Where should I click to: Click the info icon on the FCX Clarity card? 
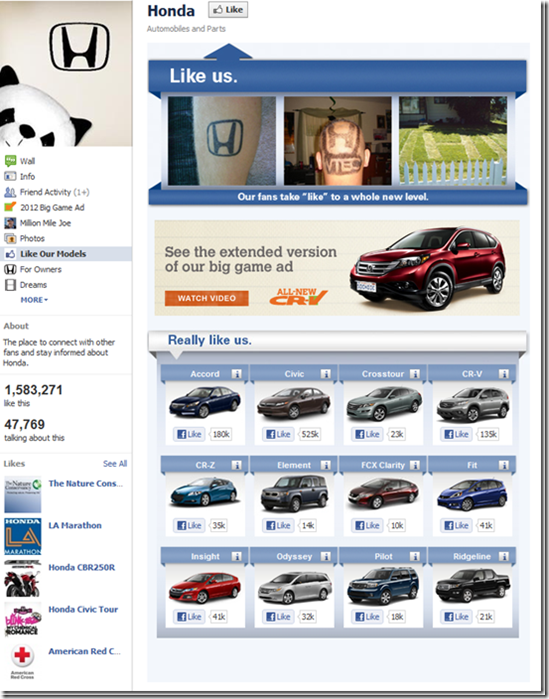tap(414, 465)
